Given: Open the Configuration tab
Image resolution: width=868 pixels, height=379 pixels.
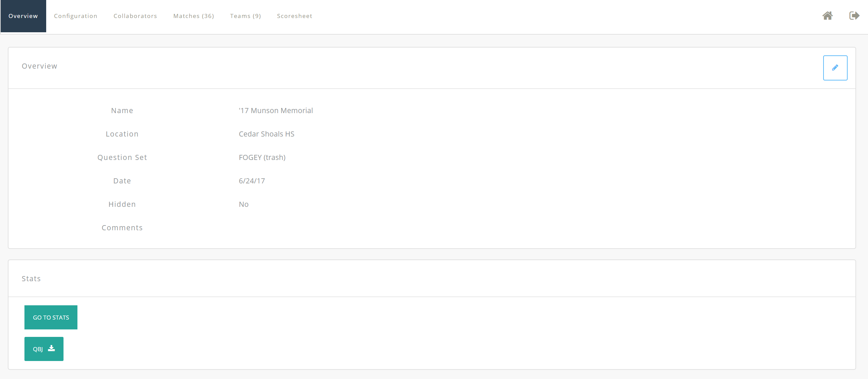Looking at the screenshot, I should click(x=76, y=16).
